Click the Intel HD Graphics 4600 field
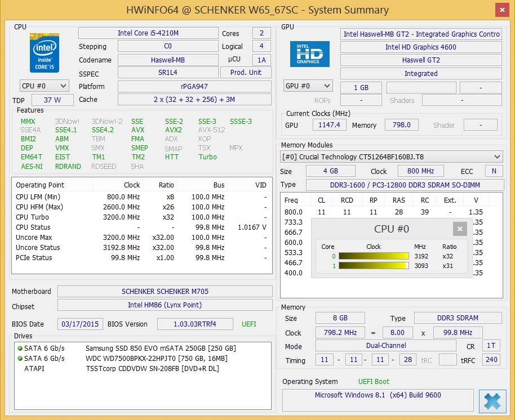Viewport: 515px width, 420px height. tap(421, 47)
